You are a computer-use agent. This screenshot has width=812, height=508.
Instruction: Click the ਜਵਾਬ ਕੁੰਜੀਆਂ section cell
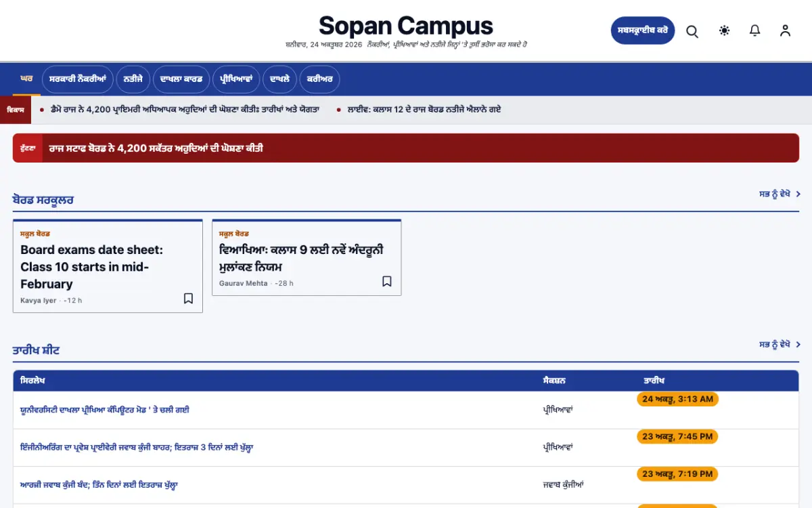tap(563, 485)
